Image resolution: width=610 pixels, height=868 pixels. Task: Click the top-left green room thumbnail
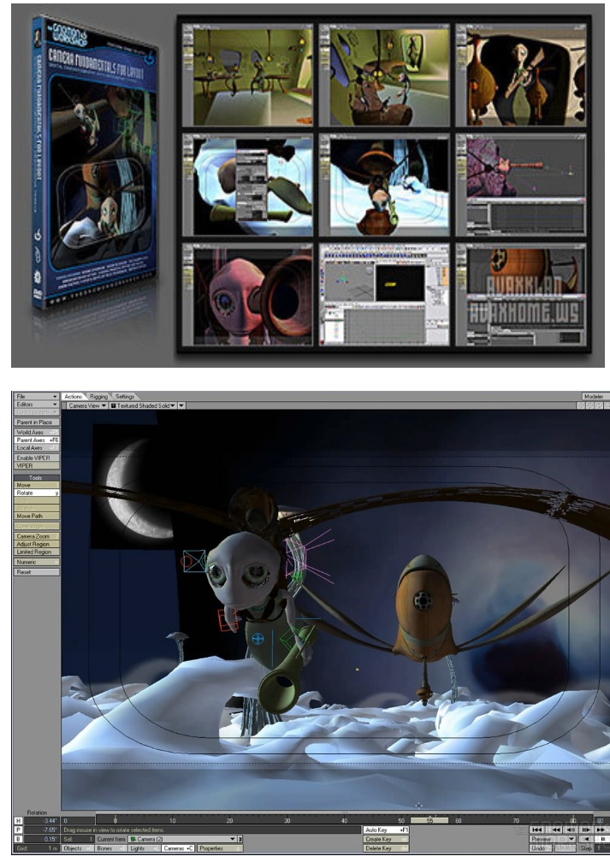coord(247,74)
